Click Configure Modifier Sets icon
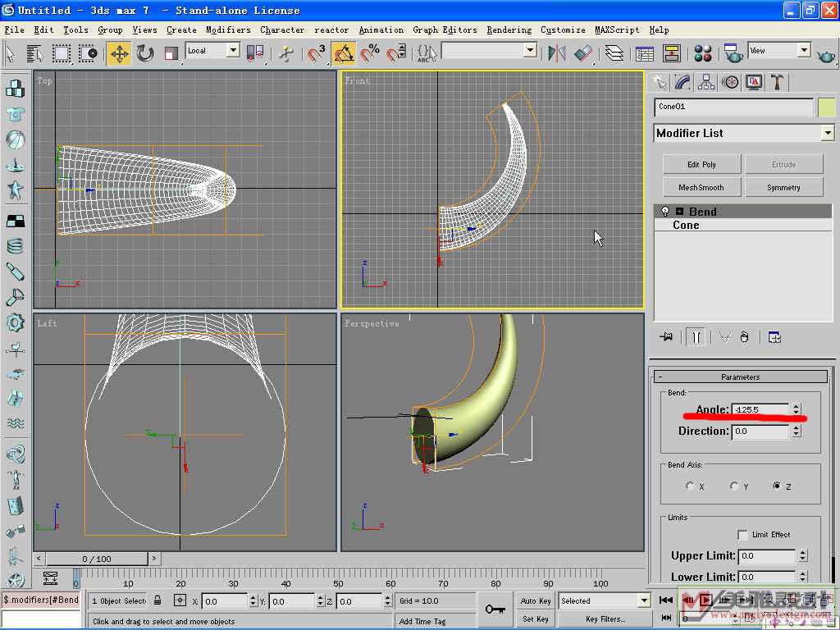This screenshot has height=630, width=840. point(774,337)
